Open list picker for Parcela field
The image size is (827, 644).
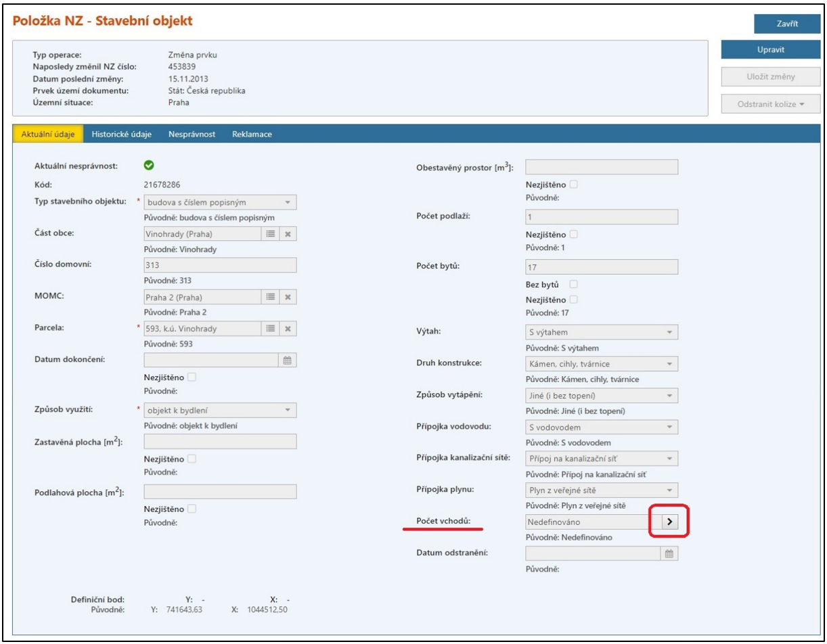pos(270,329)
